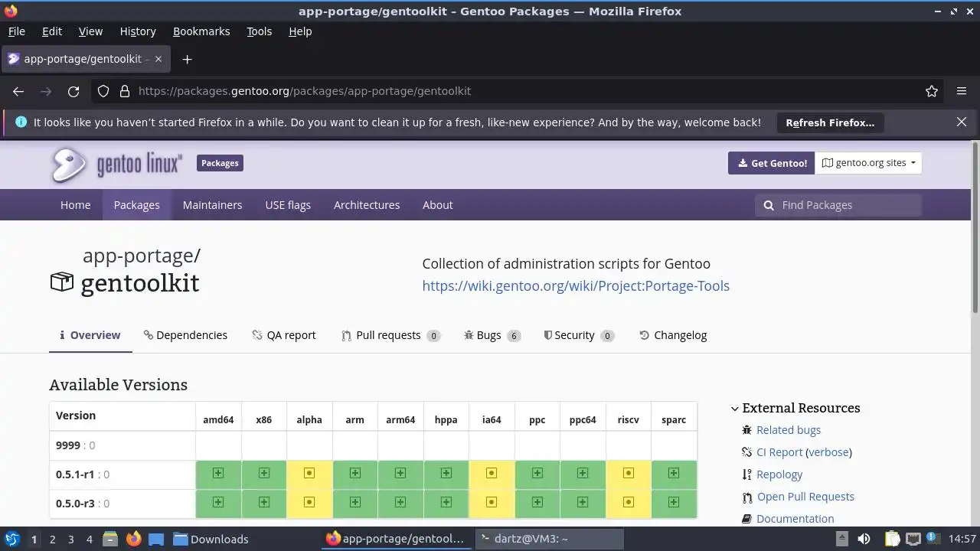The image size is (980, 551).
Task: Open the History menu
Action: pyautogui.click(x=138, y=31)
